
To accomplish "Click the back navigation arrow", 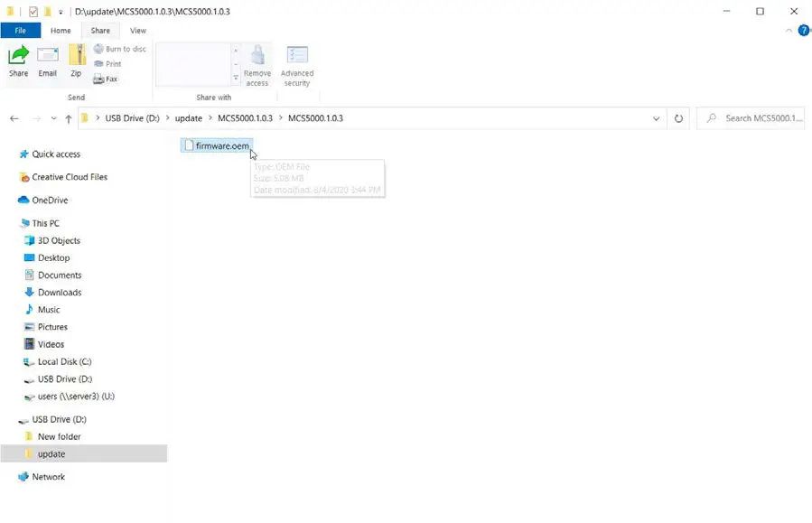I will [14, 118].
